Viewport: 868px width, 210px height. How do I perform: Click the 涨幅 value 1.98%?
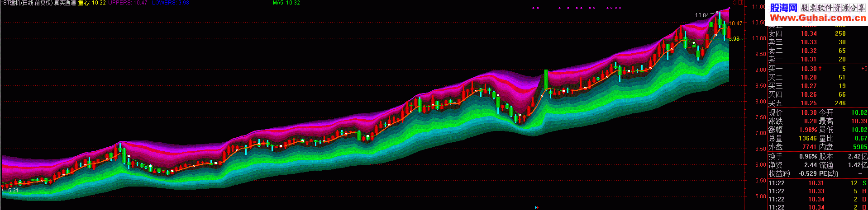pos(808,130)
